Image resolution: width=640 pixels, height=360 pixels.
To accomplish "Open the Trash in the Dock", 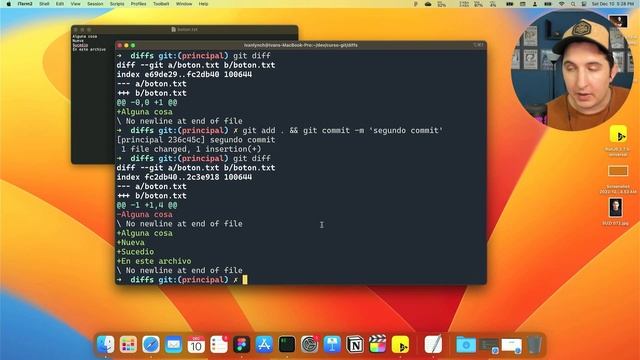I will [534, 345].
